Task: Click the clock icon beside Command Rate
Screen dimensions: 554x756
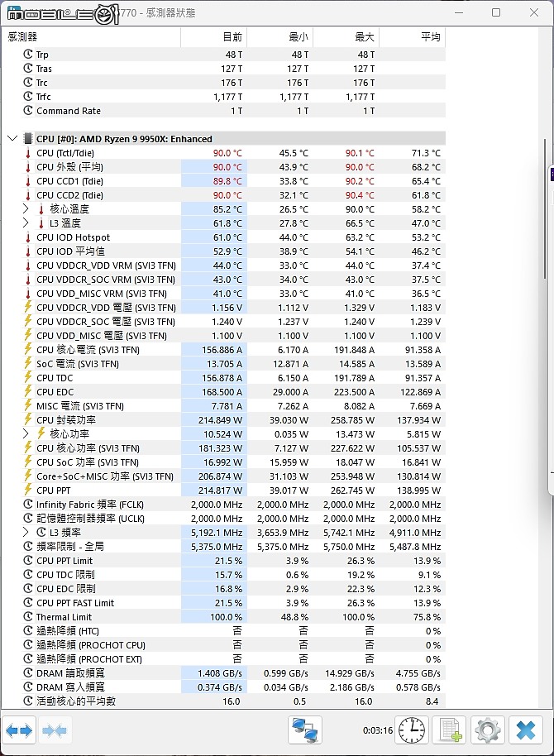Action: [x=28, y=110]
